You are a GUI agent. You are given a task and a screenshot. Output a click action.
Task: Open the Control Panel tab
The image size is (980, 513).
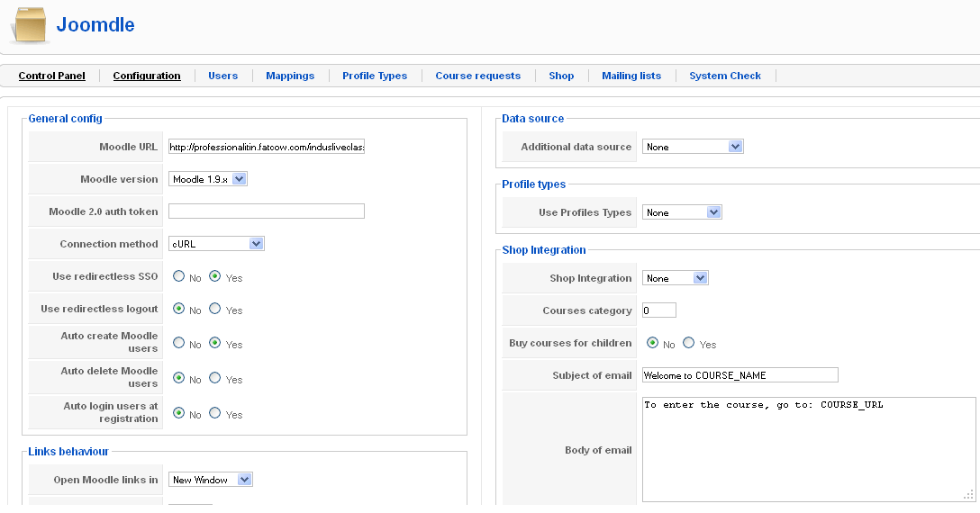point(51,76)
